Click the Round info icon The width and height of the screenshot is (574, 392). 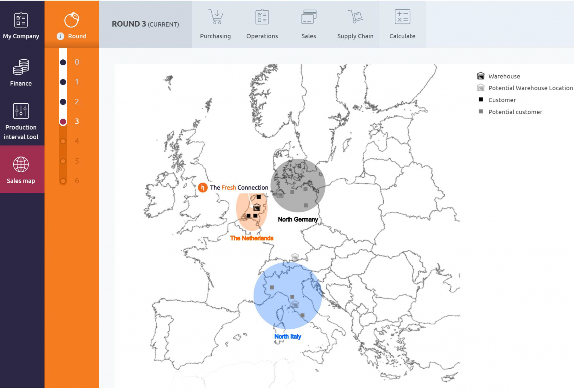(x=60, y=36)
